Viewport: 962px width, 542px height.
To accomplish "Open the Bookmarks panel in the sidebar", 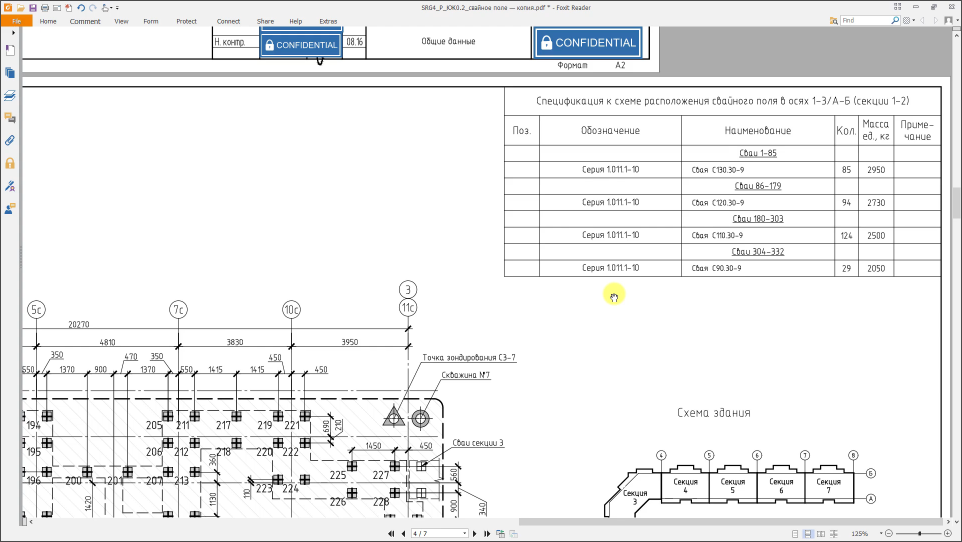I will pyautogui.click(x=10, y=50).
